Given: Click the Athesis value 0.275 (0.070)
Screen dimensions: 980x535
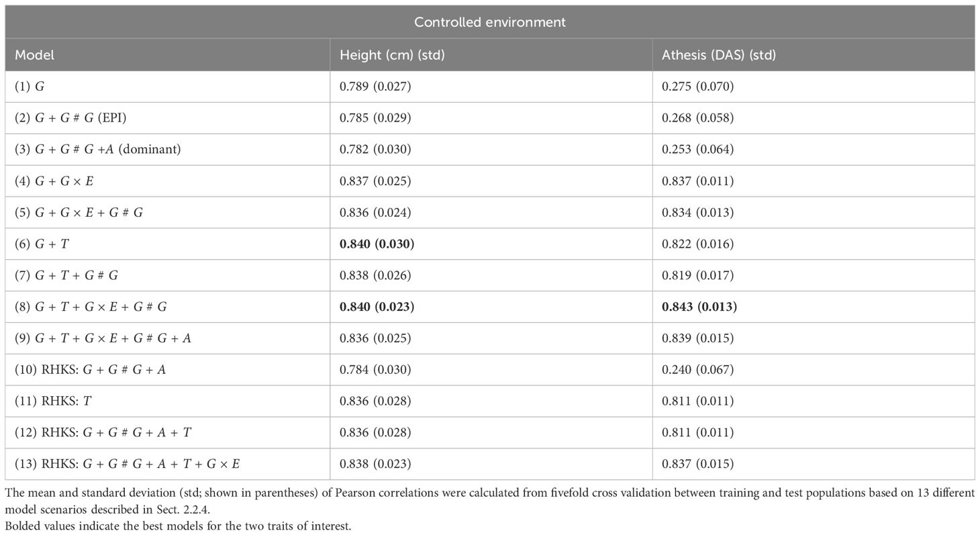Looking at the screenshot, I should (x=698, y=87).
